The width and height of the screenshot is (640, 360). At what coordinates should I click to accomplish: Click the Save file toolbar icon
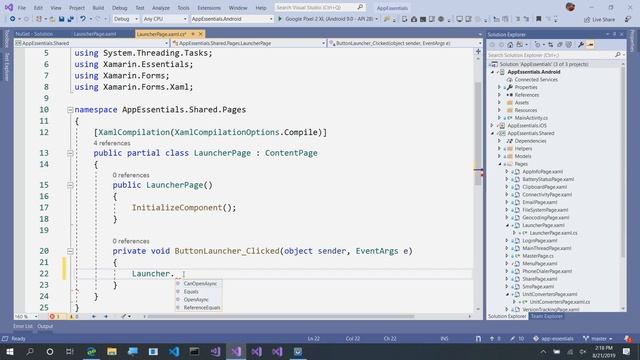click(62, 19)
